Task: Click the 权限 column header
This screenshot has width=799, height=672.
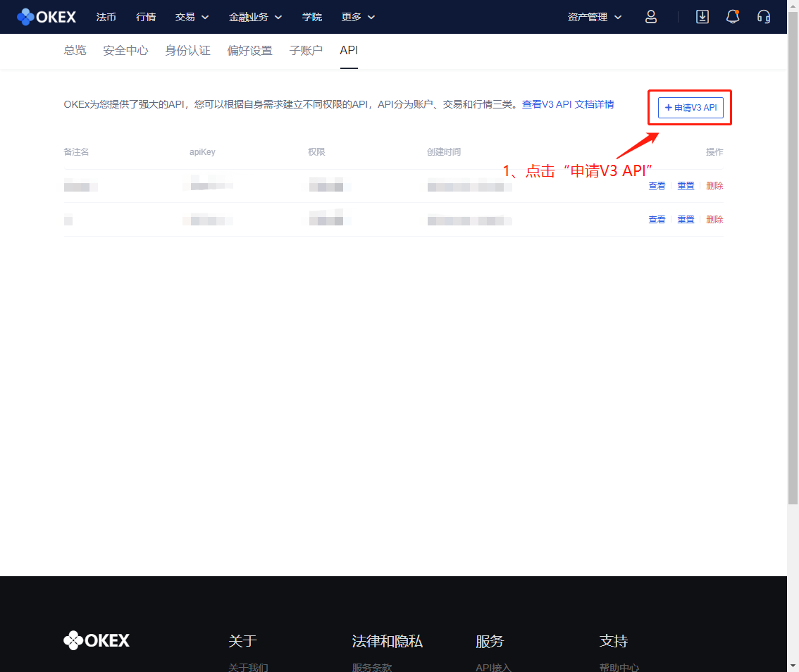Action: click(x=316, y=152)
